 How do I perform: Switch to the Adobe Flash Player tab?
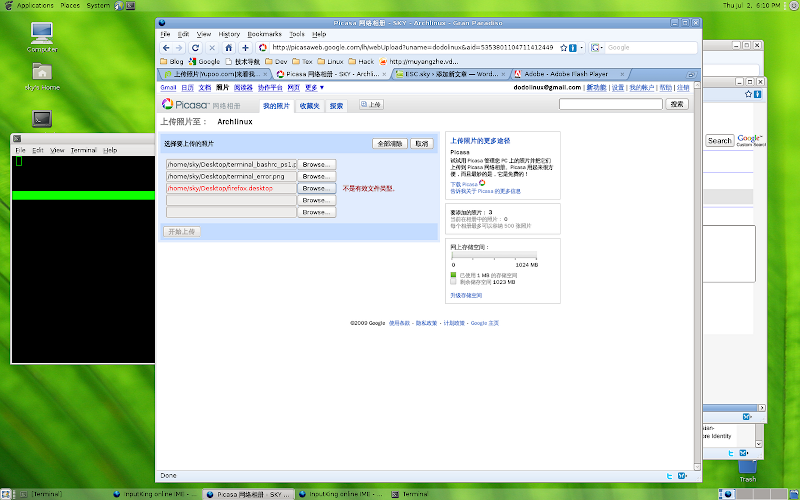tap(569, 74)
